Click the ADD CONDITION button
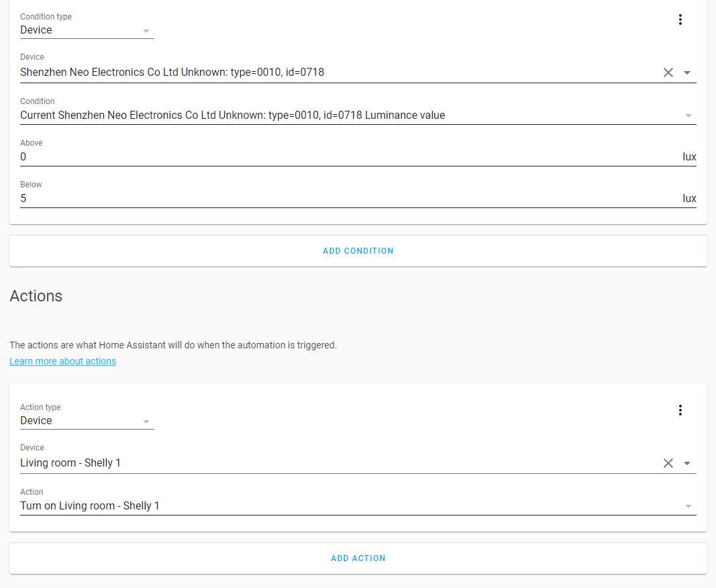716x588 pixels. 358,251
